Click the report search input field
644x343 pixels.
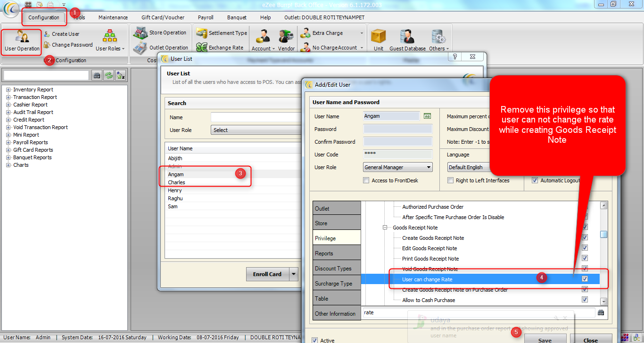(46, 75)
